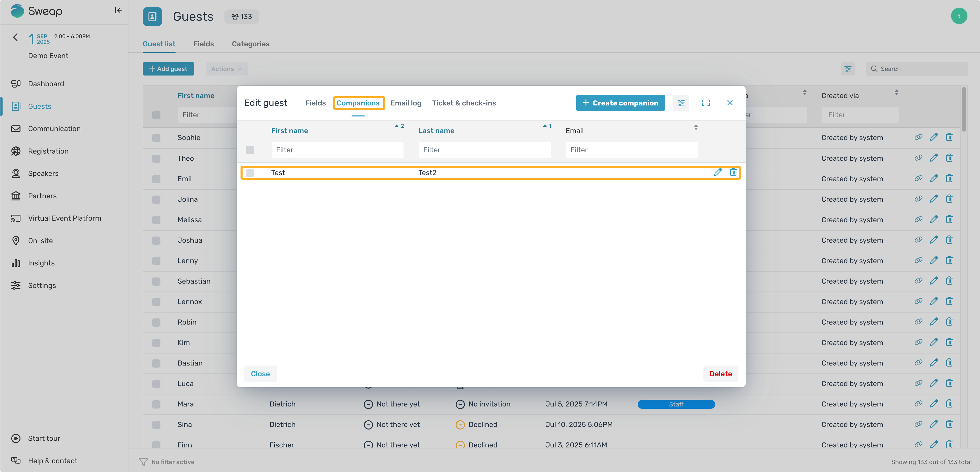The width and height of the screenshot is (980, 472).
Task: Open the Fields tab in Edit guest dialog
Action: coord(315,103)
